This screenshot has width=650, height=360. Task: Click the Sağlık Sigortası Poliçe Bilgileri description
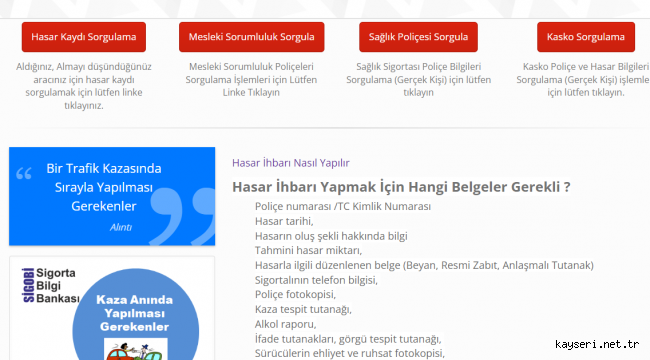pos(418,79)
